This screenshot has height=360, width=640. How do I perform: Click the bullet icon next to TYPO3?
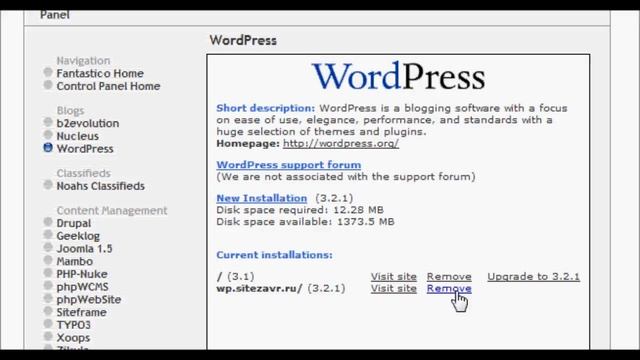click(48, 324)
